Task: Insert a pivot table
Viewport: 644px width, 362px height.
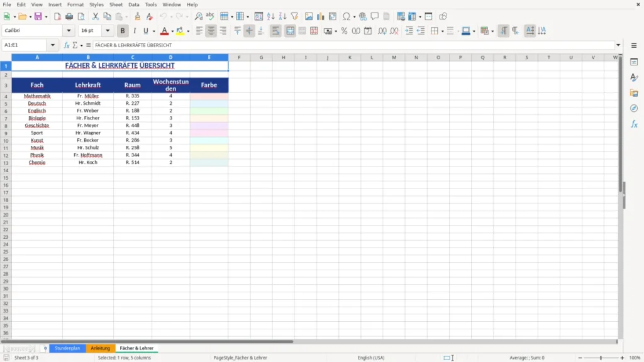Action: tap(333, 16)
